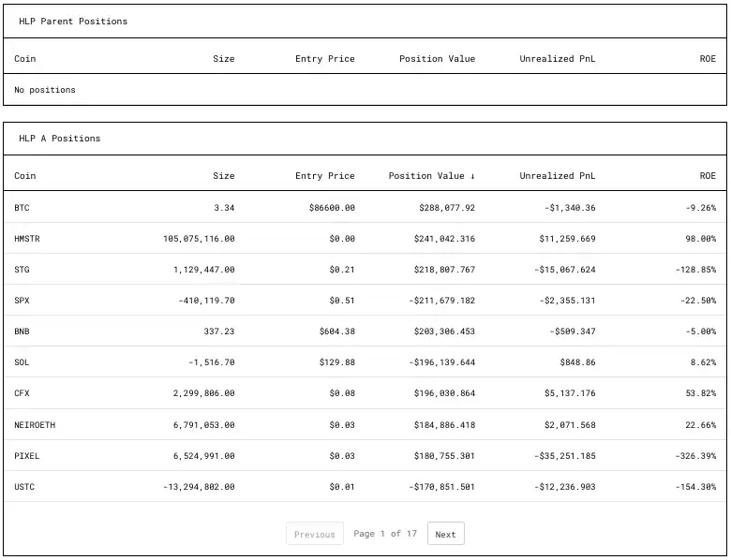Click Coin header in HLP Parent Positions

coord(25,59)
